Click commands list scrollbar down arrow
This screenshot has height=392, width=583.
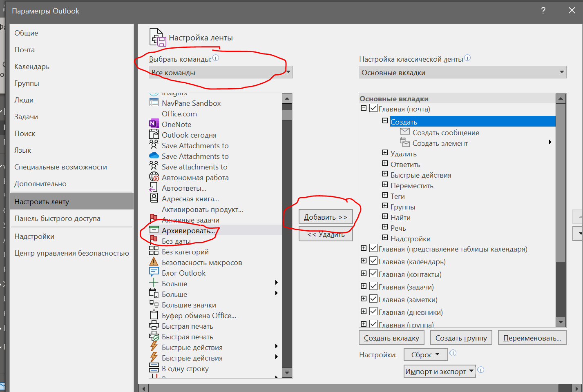[287, 372]
